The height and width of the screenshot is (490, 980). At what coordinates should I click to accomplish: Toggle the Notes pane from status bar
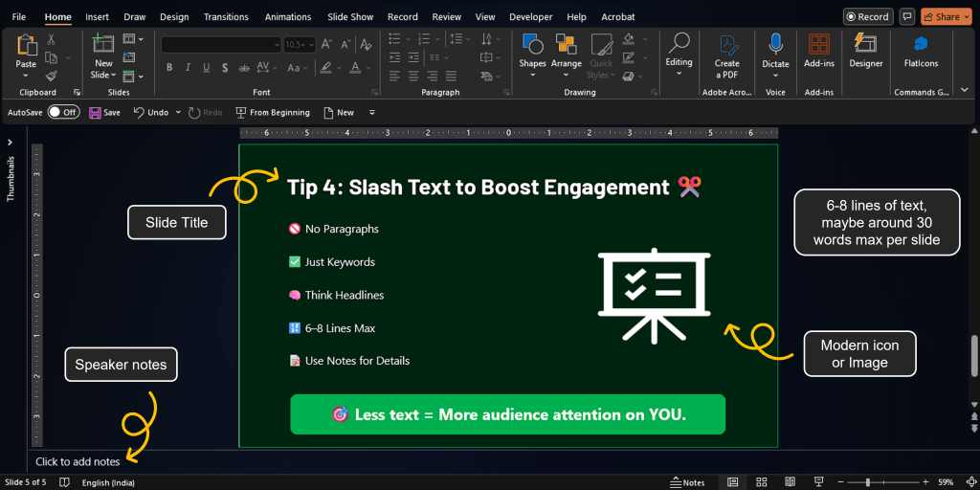[687, 482]
